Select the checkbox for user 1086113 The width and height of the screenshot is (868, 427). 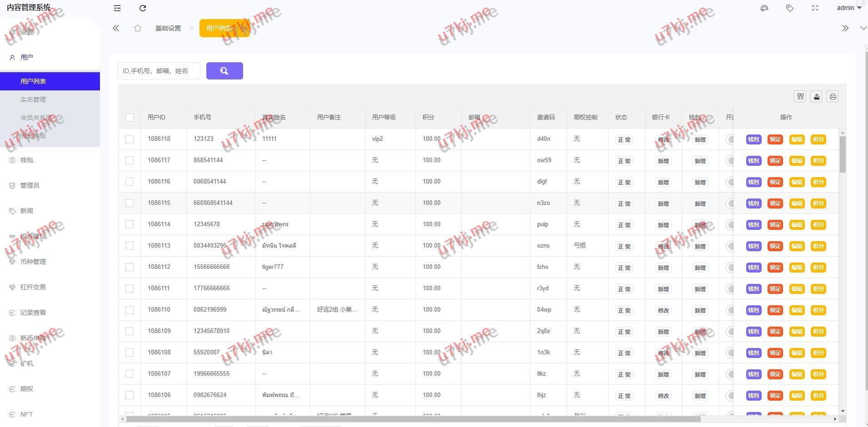(x=130, y=246)
